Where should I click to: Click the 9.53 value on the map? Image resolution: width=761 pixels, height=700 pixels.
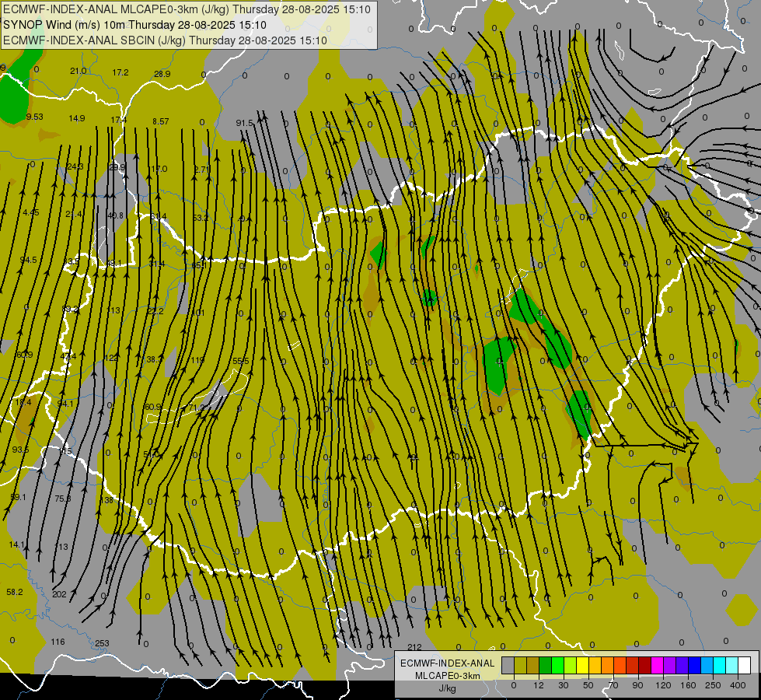pos(34,117)
